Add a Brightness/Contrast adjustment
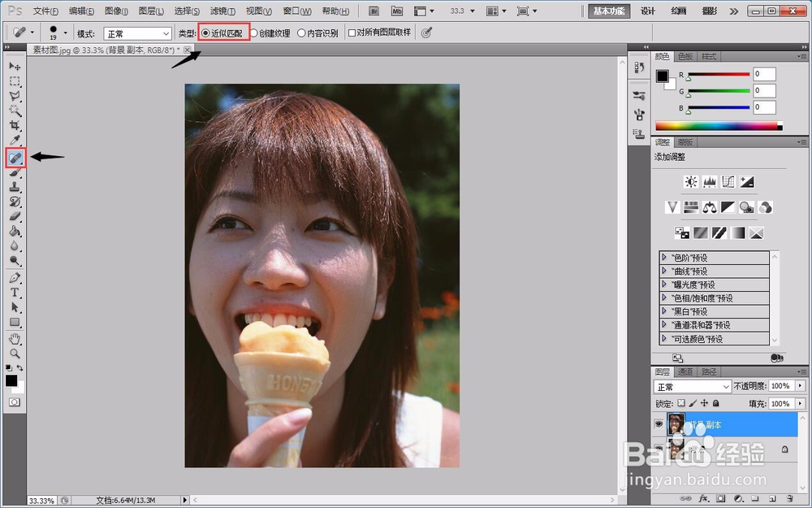Screen dimensions: 812x508 point(691,182)
